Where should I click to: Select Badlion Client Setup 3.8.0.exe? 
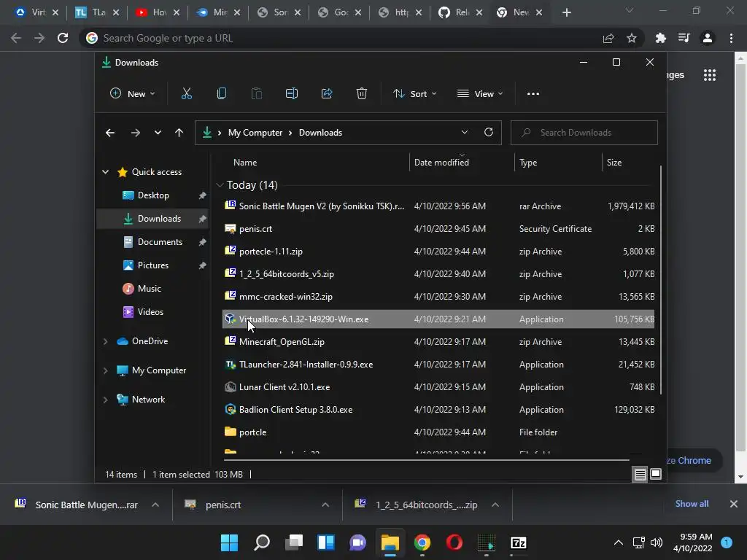click(x=438, y=410)
